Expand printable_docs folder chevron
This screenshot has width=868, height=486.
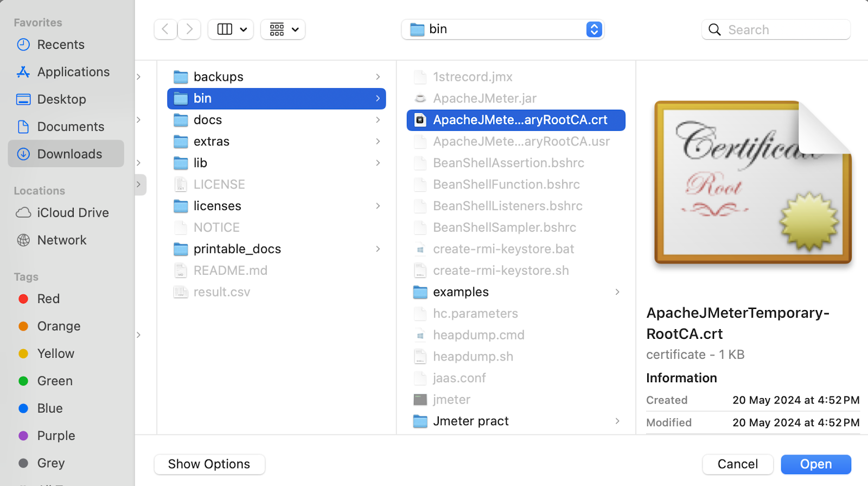tap(378, 249)
